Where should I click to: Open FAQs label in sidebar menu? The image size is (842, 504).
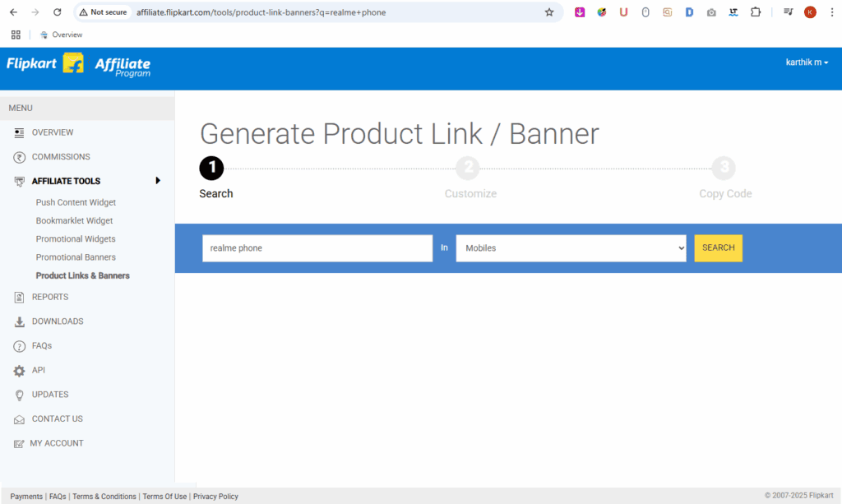[x=42, y=345]
